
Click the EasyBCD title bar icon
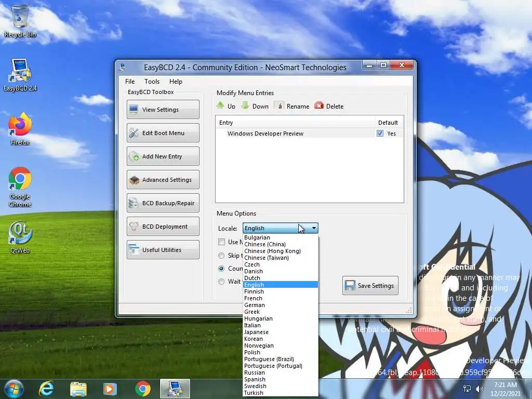(123, 67)
